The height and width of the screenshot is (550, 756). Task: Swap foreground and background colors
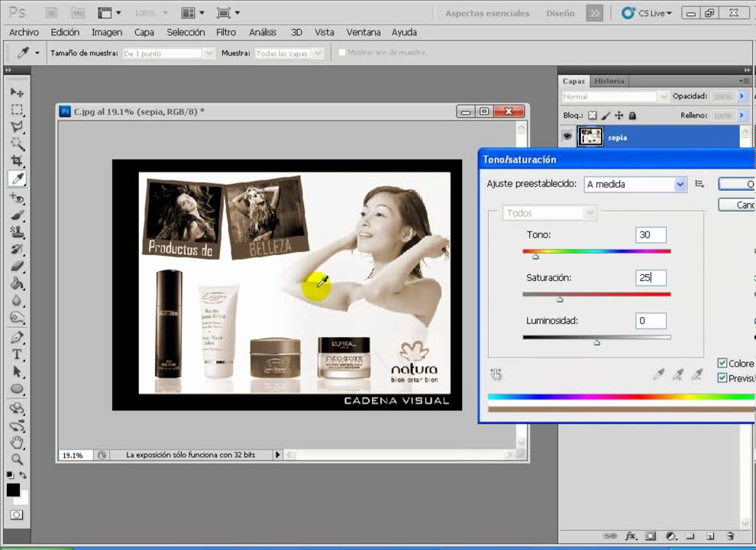click(x=23, y=475)
